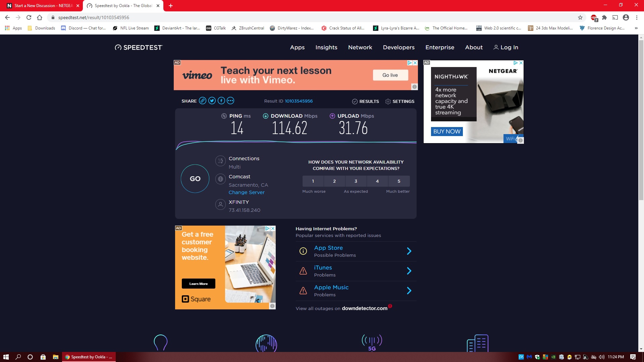
Task: Share result on Twitter icon
Action: [212, 101]
